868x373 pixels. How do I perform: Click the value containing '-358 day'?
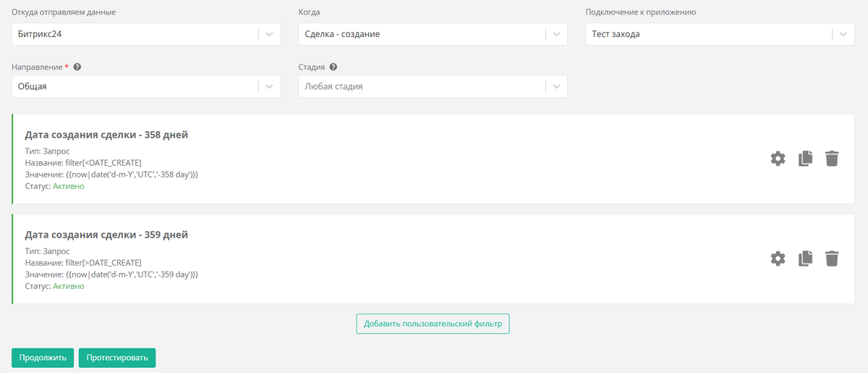[x=132, y=175]
